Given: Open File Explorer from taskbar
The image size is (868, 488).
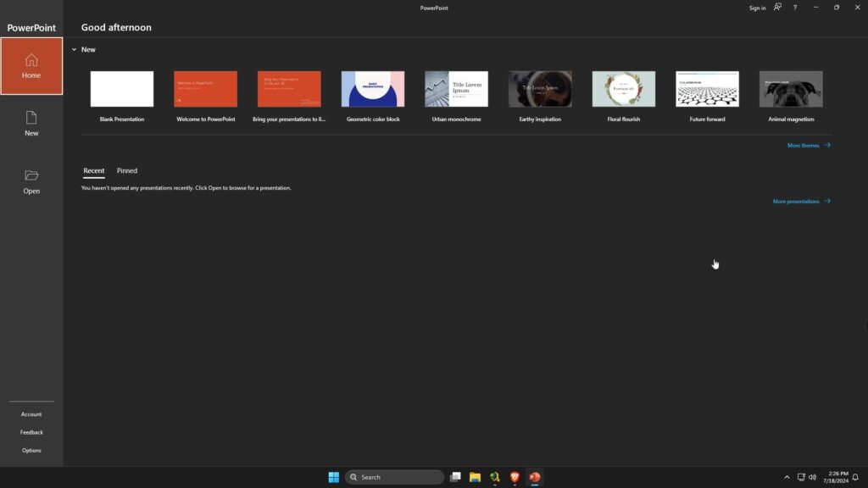Looking at the screenshot, I should coord(475,477).
